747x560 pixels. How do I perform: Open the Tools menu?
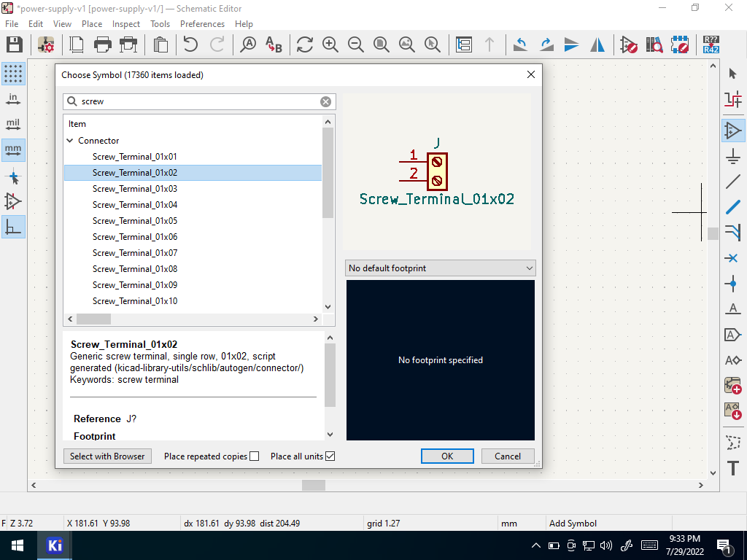pyautogui.click(x=160, y=24)
